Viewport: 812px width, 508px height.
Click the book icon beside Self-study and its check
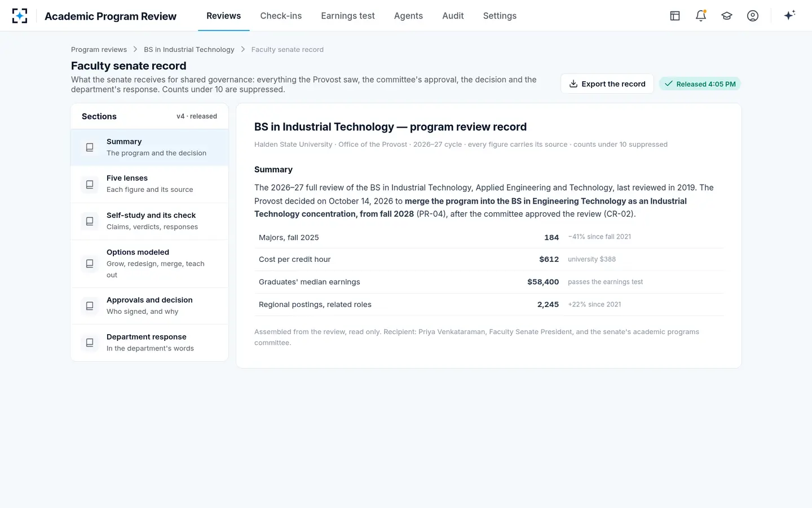pyautogui.click(x=90, y=221)
